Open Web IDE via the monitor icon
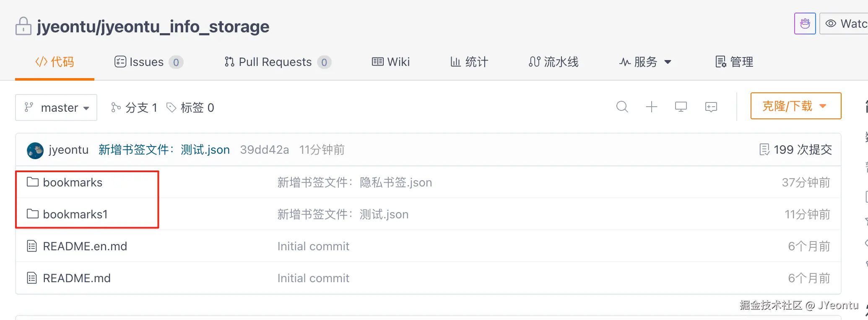This screenshot has width=868, height=320. (x=681, y=107)
